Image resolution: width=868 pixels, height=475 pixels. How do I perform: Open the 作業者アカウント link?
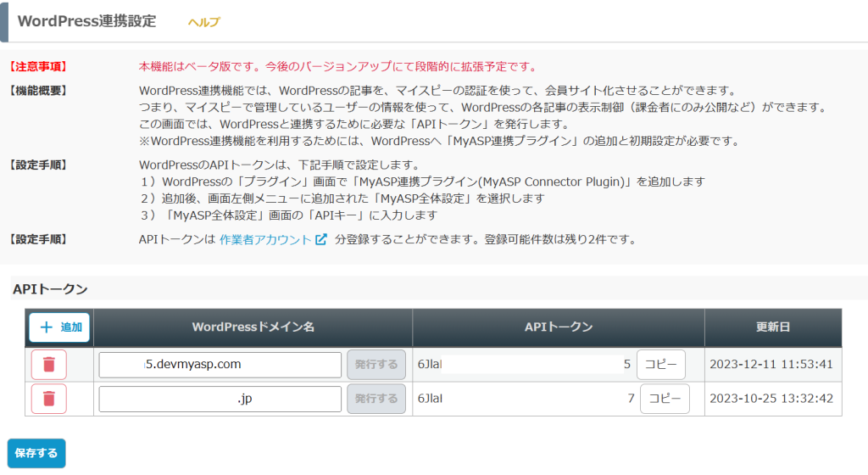click(265, 240)
